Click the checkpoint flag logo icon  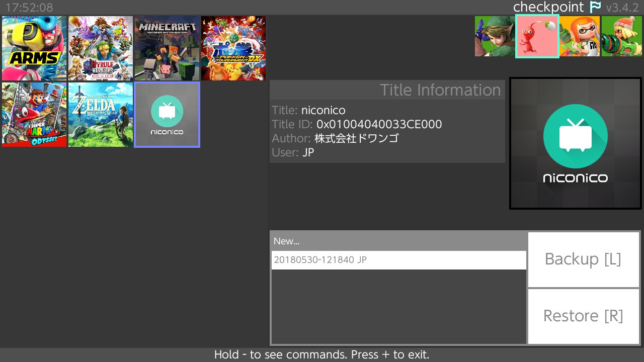click(x=595, y=8)
